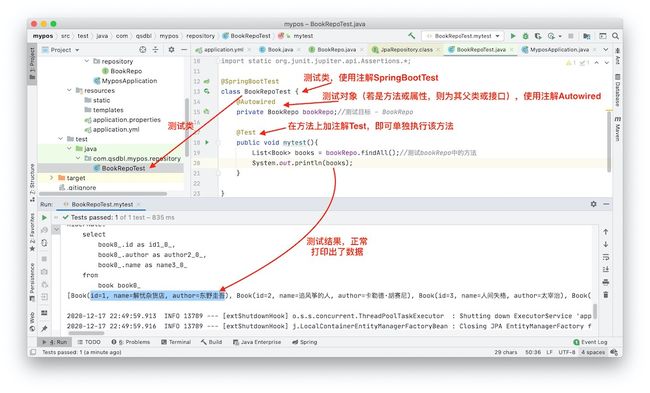This screenshot has height=393, width=650.
Task: Show hidden editor tabs dropdown arrow
Action: (x=606, y=49)
